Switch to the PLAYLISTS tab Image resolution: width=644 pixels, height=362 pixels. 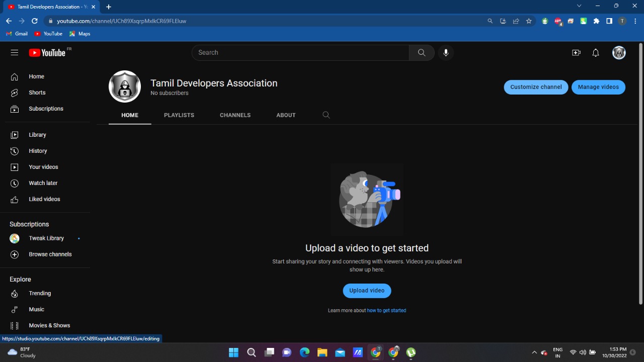click(x=179, y=115)
